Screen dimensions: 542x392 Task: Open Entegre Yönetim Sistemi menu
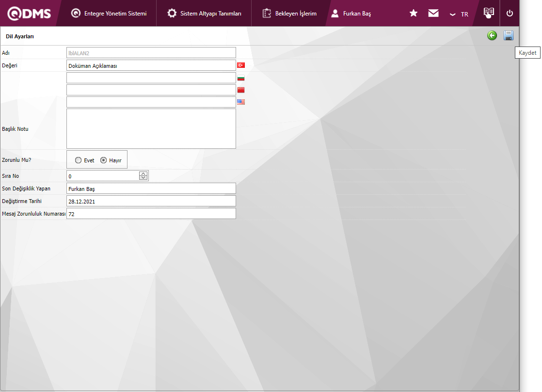[x=109, y=14]
